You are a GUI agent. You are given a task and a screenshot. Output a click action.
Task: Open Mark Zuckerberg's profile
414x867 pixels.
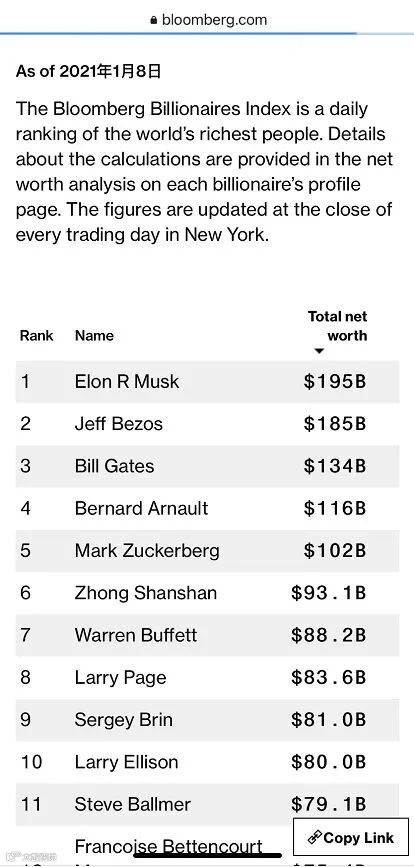click(x=147, y=551)
